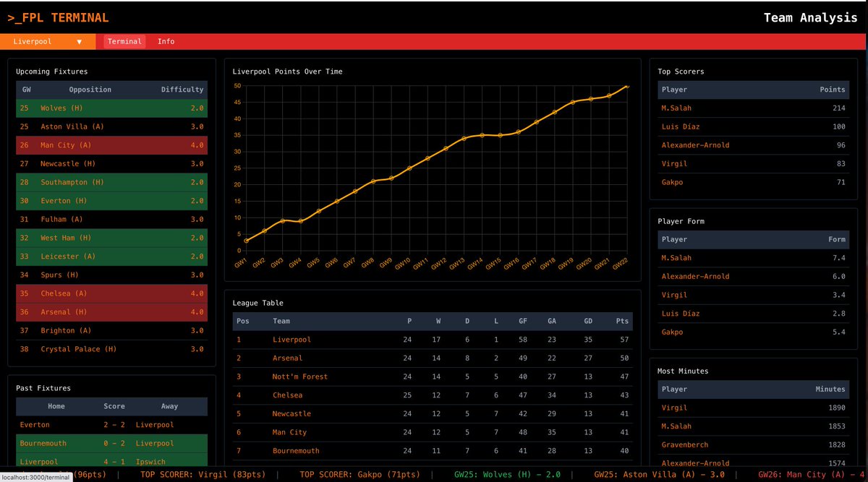
Task: Select the Brighton (A) fixture row
Action: [111, 331]
